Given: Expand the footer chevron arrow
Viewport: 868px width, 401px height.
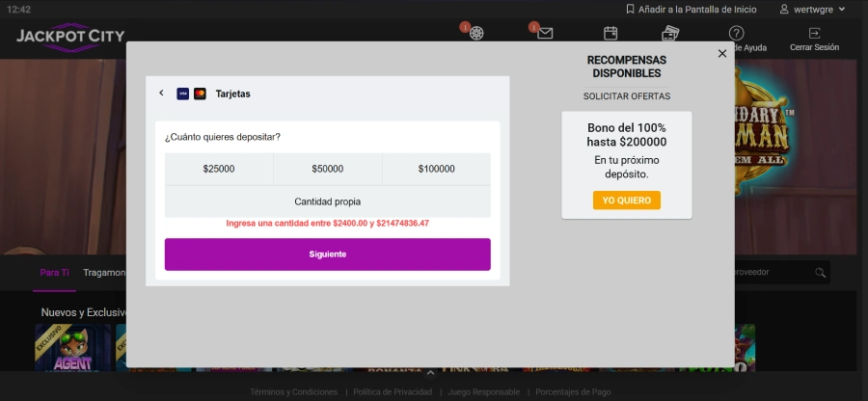Looking at the screenshot, I should (431, 373).
